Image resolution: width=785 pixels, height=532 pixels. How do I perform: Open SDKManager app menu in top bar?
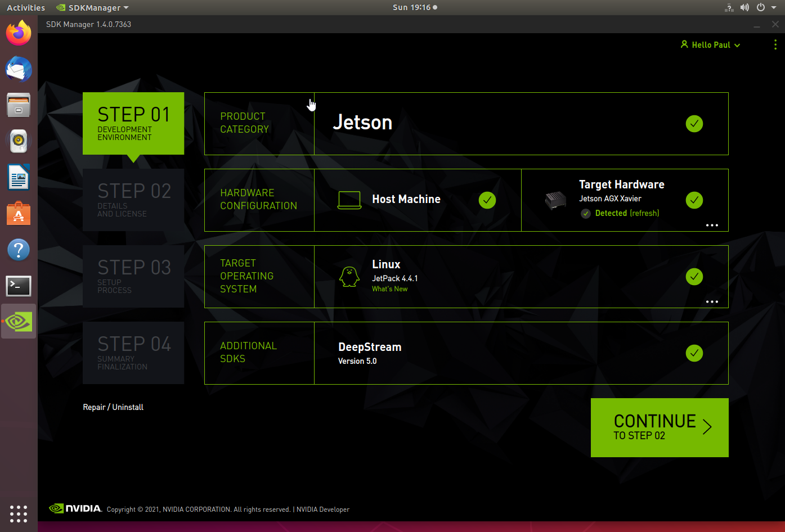pyautogui.click(x=93, y=7)
